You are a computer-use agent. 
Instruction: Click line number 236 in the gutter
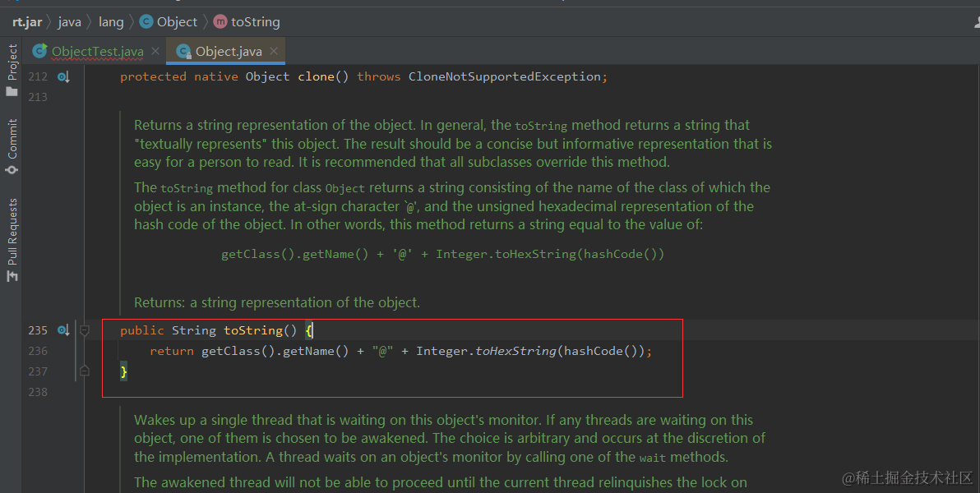pyautogui.click(x=38, y=351)
